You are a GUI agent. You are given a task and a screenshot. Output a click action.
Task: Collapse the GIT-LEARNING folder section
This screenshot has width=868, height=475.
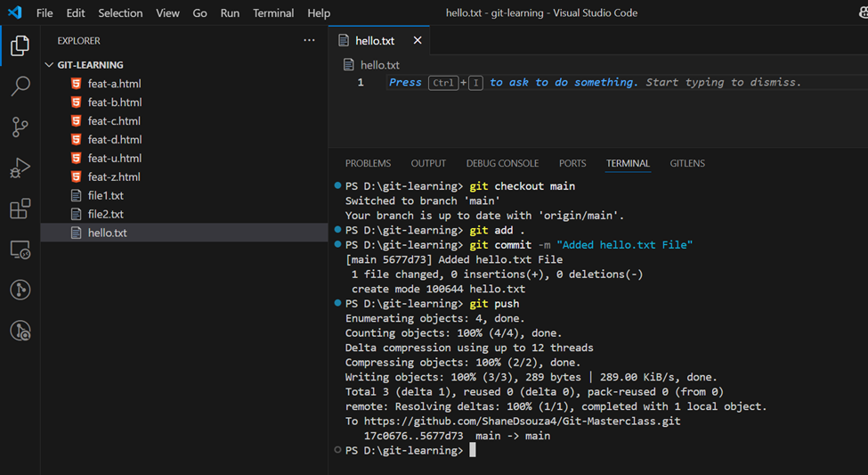coord(49,65)
